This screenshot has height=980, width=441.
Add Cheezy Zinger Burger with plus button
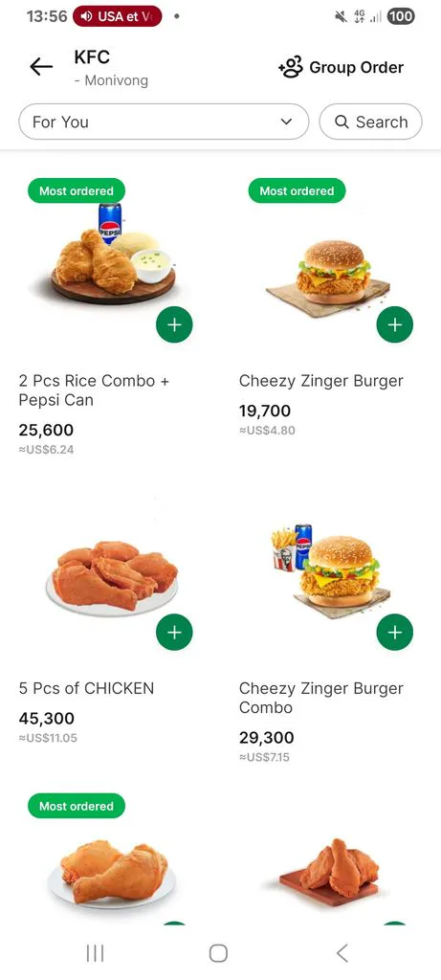tap(395, 325)
